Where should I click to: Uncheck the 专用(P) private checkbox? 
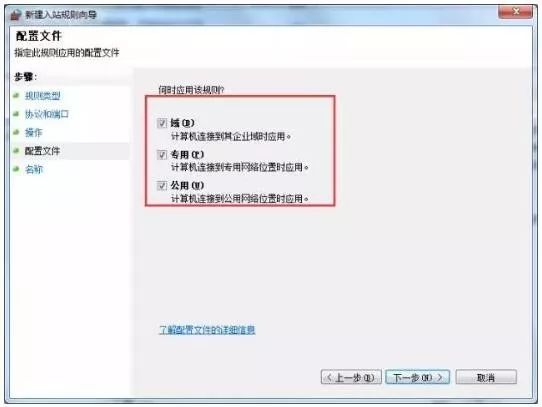(x=162, y=155)
